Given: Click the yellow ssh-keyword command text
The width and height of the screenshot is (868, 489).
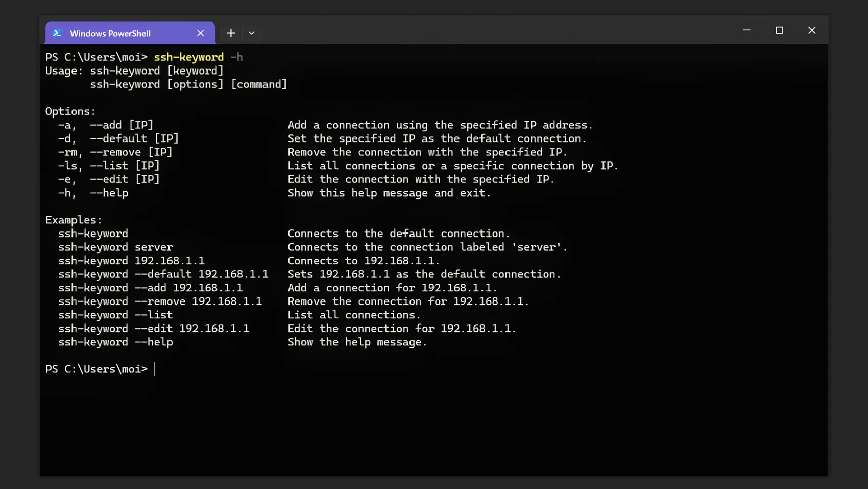Looking at the screenshot, I should [x=188, y=57].
